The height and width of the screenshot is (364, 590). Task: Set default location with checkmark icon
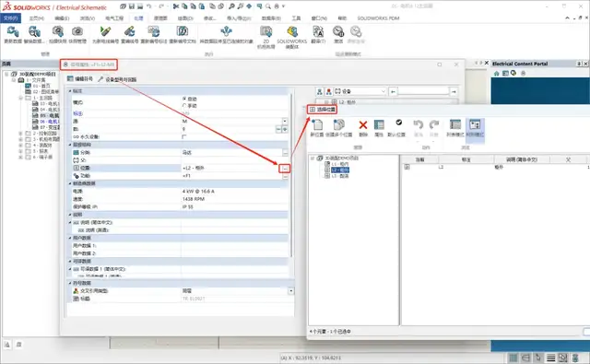pos(398,123)
